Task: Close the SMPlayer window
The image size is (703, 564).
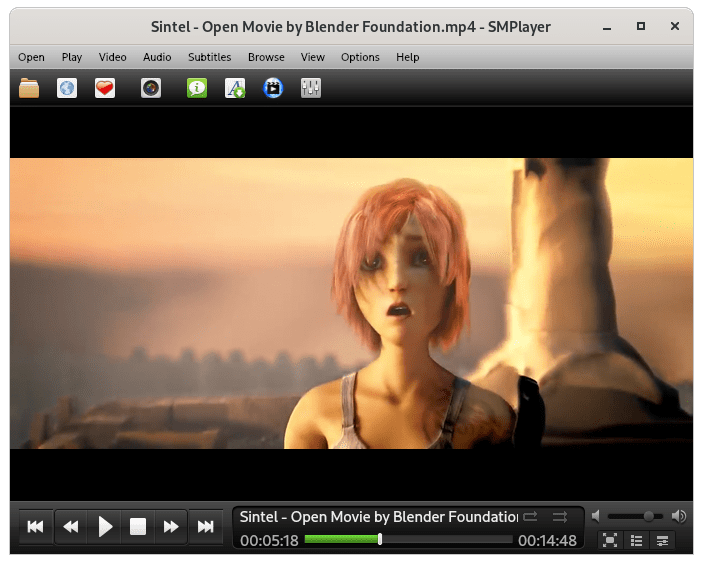Action: click(675, 26)
